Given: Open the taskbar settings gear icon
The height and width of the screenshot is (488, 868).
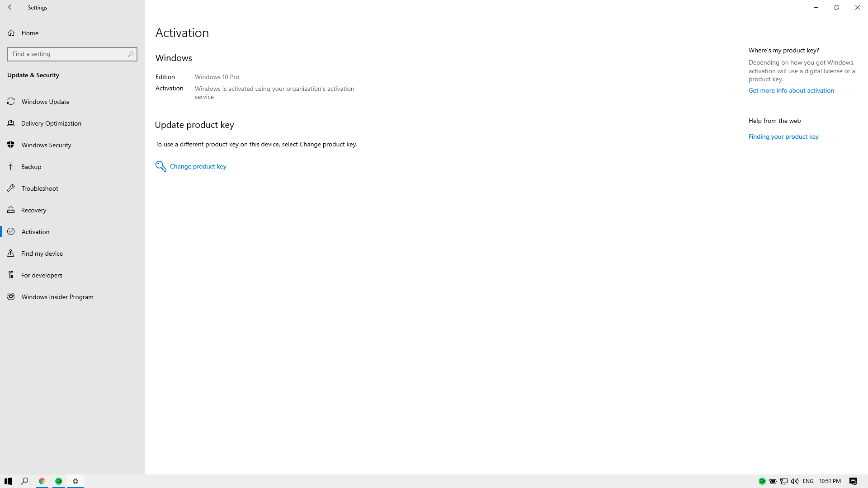Looking at the screenshot, I should click(x=75, y=481).
